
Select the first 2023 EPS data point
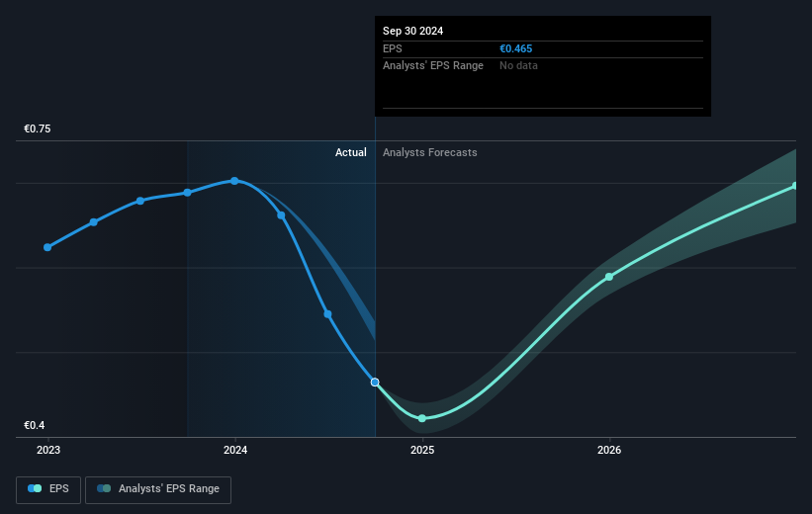tap(47, 247)
